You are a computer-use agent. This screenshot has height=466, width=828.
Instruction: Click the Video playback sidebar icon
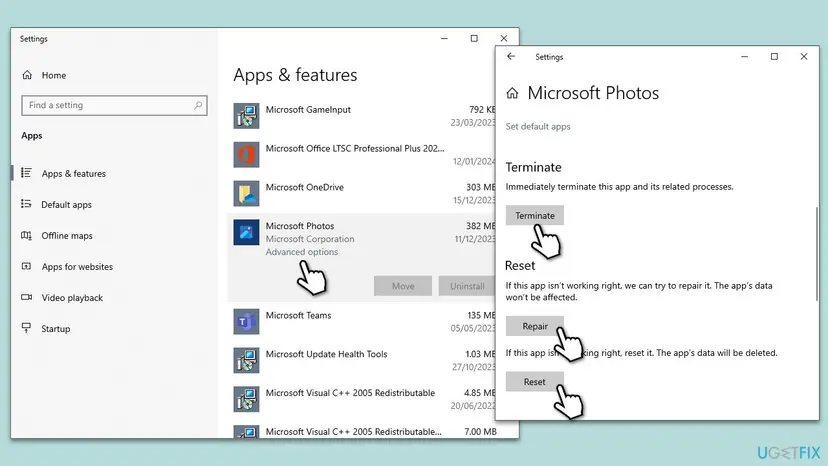(x=26, y=297)
